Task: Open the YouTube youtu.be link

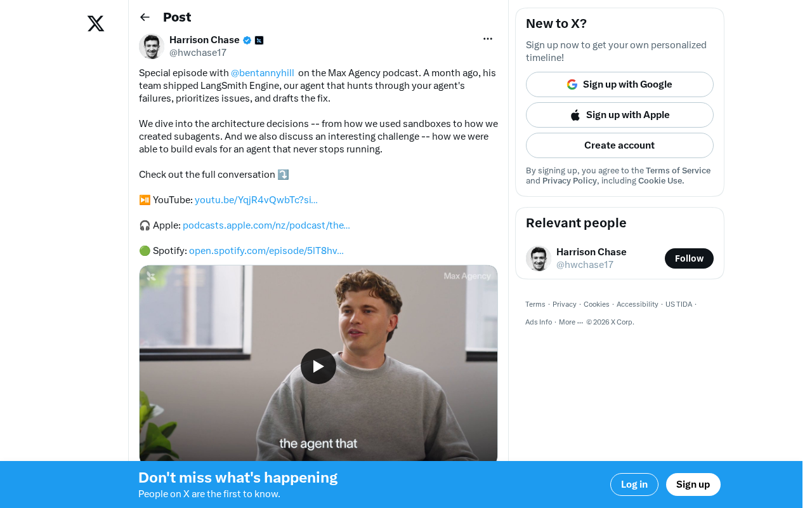Action: click(x=256, y=200)
